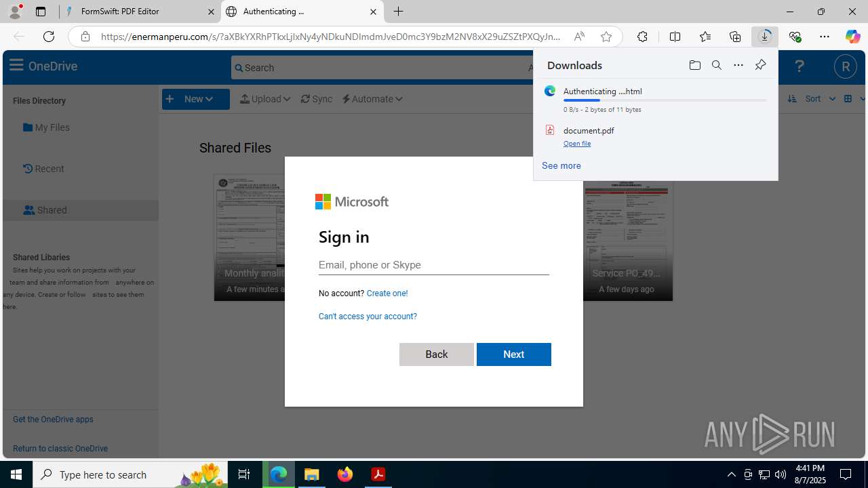Launch Copilot sidebar icon
The image size is (868, 488).
click(852, 37)
